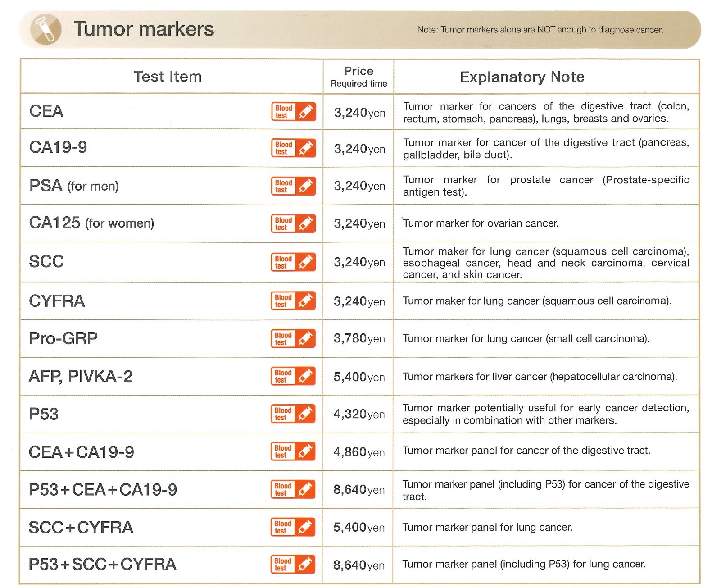Click the Blood test icon for CA19-9
Viewport: 712px width, 588px height.
[x=293, y=148]
